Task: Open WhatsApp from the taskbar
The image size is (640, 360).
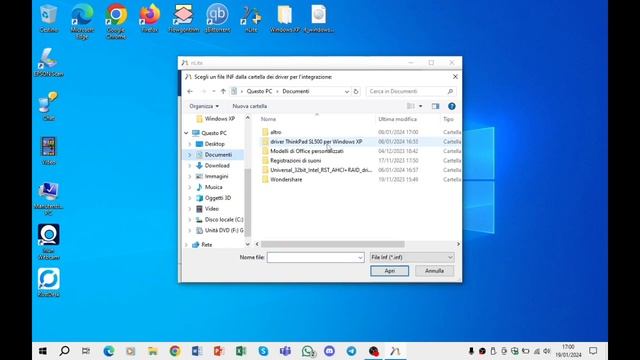Action: [308, 351]
